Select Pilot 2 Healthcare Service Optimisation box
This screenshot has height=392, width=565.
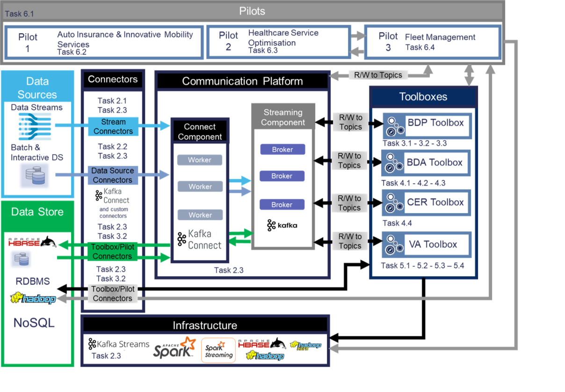tap(278, 42)
